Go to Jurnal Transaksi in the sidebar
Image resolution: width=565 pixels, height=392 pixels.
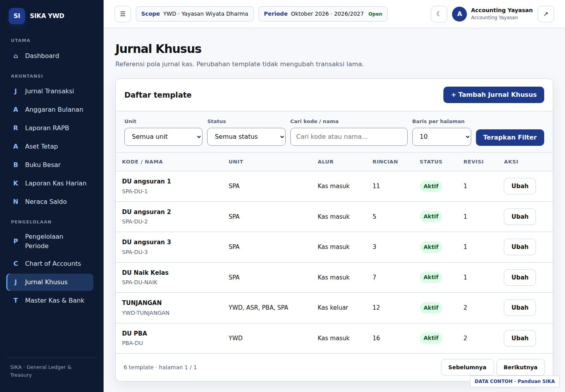pyautogui.click(x=50, y=91)
